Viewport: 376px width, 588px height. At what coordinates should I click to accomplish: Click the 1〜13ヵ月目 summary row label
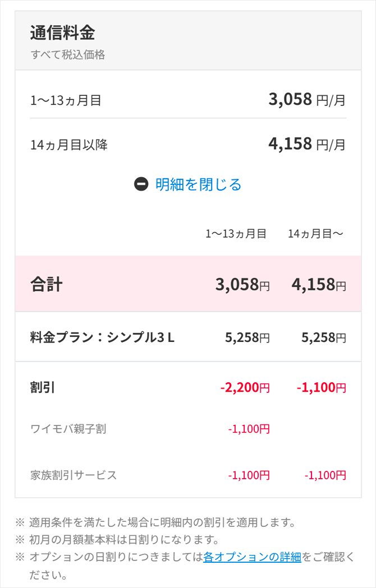coord(66,101)
